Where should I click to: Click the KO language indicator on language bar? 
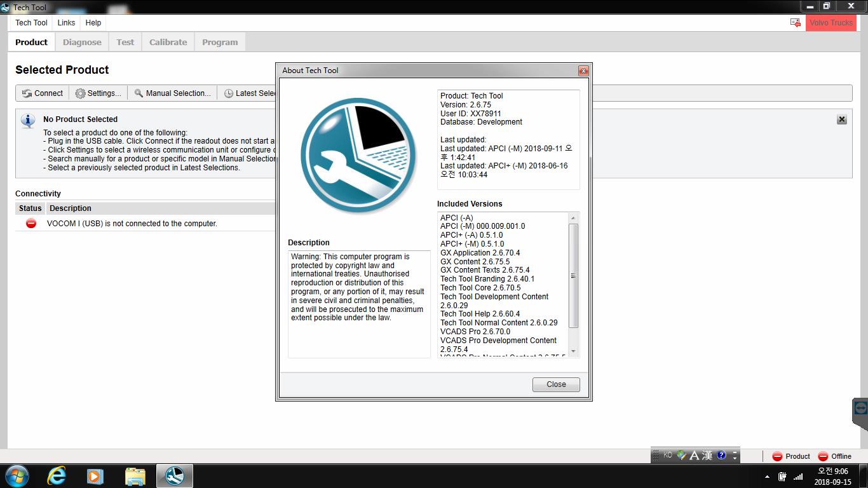pyautogui.click(x=668, y=455)
